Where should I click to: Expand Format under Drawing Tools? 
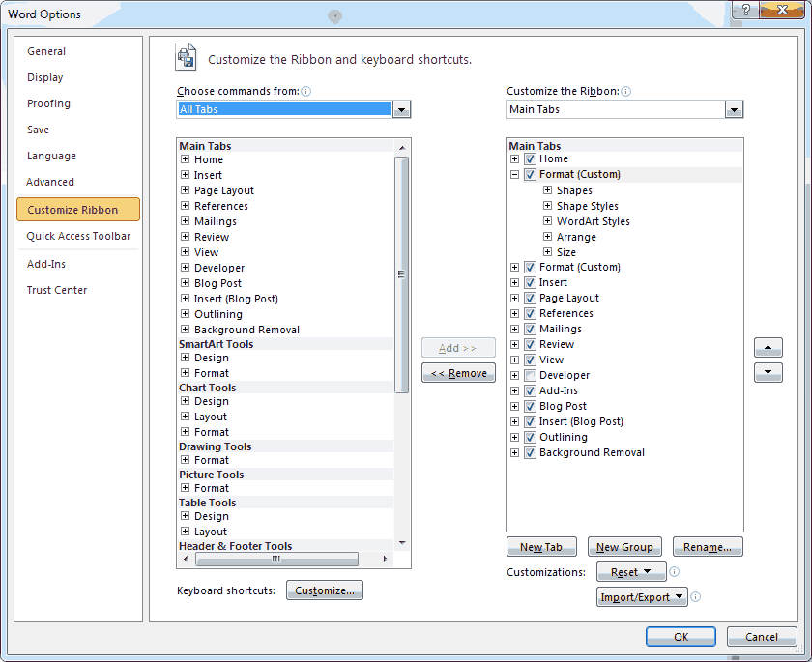[x=185, y=460]
